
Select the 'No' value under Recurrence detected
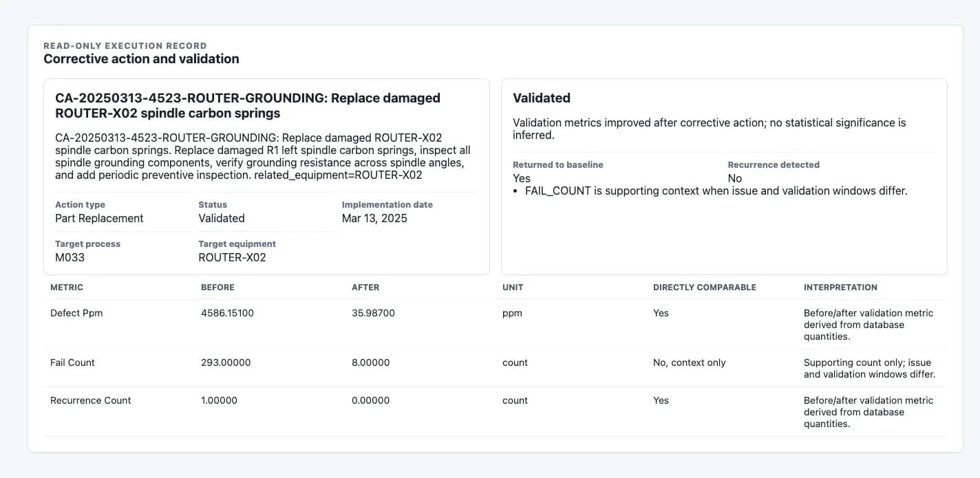[735, 178]
